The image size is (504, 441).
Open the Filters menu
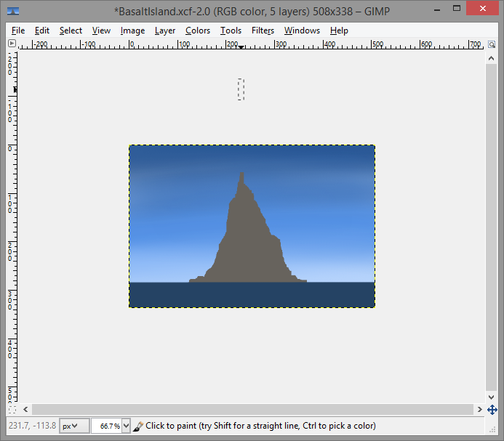(x=263, y=31)
